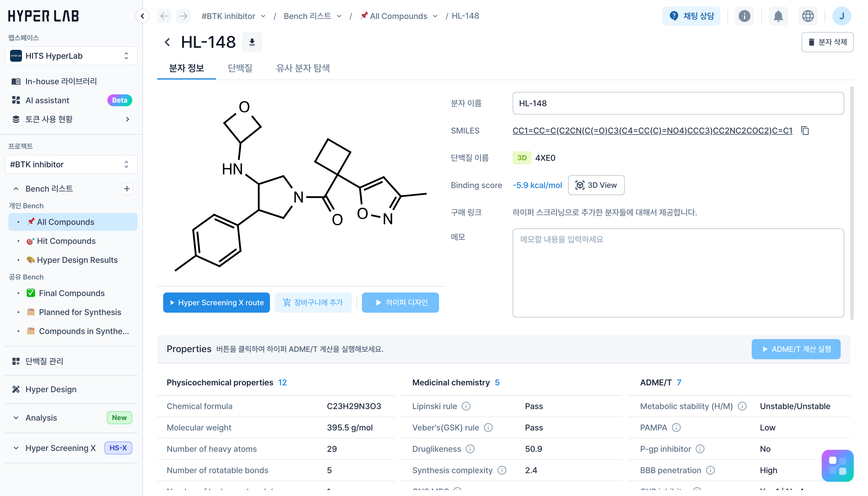Viewport: 868px width, 496px height.
Task: Collapse the left sidebar with the chevron button
Action: click(x=142, y=16)
